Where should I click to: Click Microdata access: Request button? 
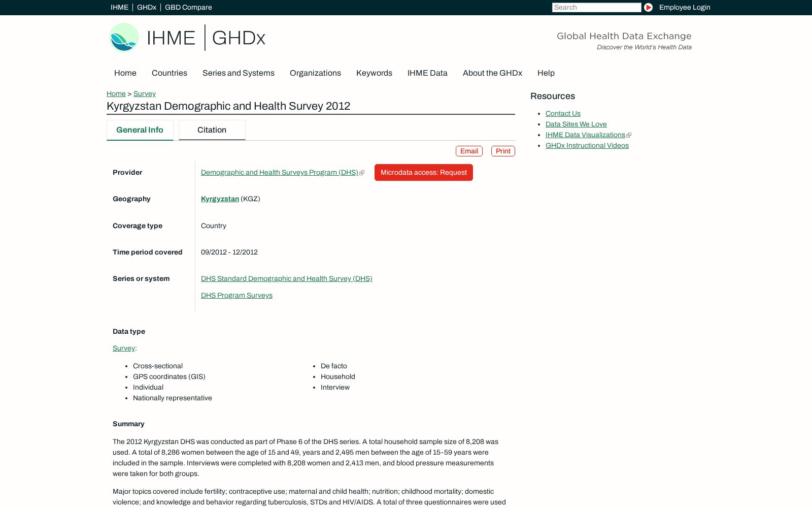[x=424, y=173]
